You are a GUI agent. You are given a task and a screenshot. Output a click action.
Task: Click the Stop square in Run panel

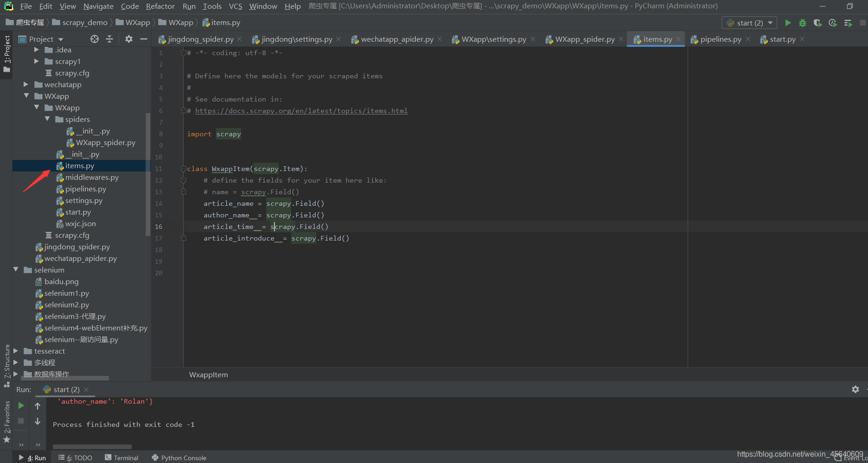coord(21,421)
